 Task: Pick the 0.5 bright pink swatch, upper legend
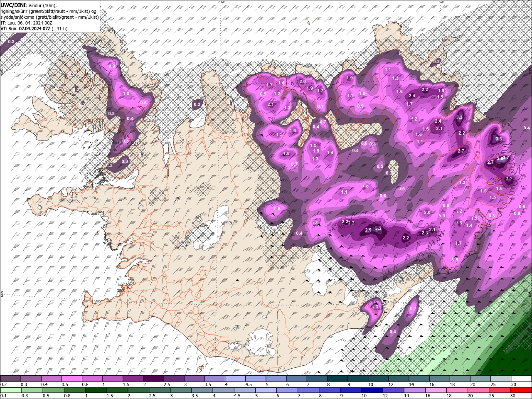[71, 379]
